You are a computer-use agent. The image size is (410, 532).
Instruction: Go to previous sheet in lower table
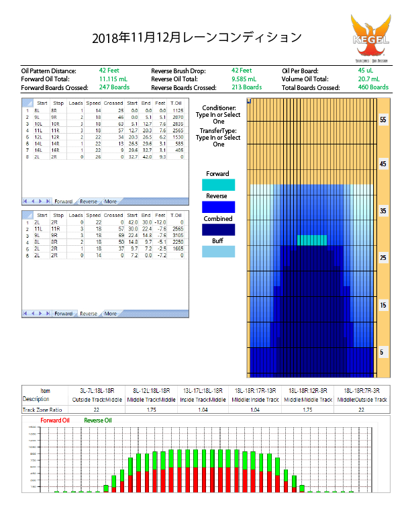(x=33, y=314)
